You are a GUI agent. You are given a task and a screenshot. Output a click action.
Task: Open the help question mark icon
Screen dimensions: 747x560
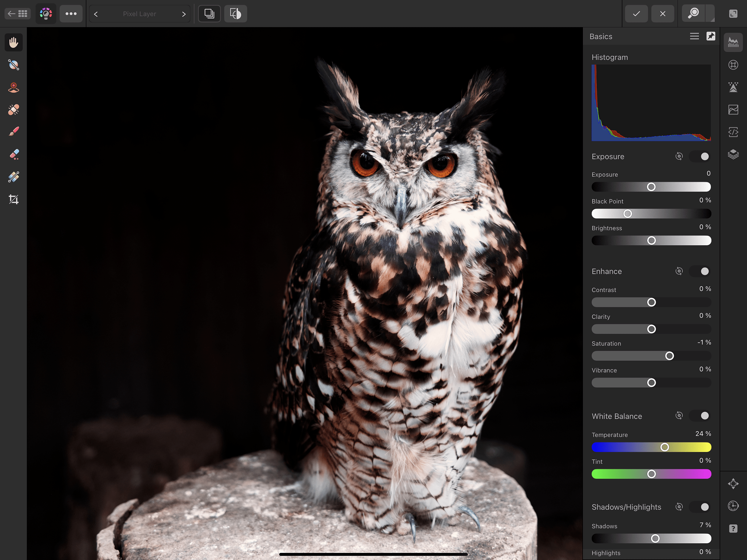(733, 529)
